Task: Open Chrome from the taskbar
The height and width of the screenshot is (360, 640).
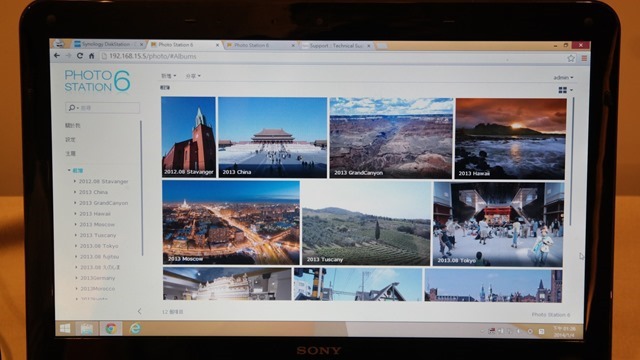Action: click(x=111, y=329)
